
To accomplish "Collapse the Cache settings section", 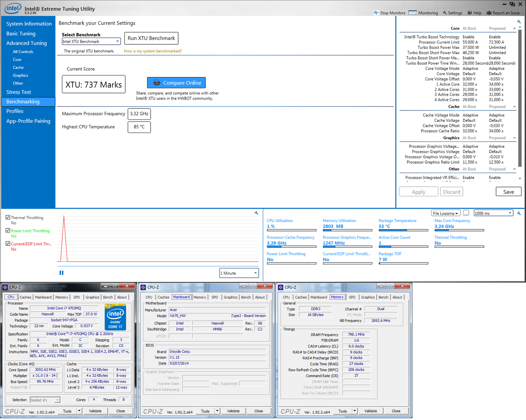I will (x=514, y=107).
